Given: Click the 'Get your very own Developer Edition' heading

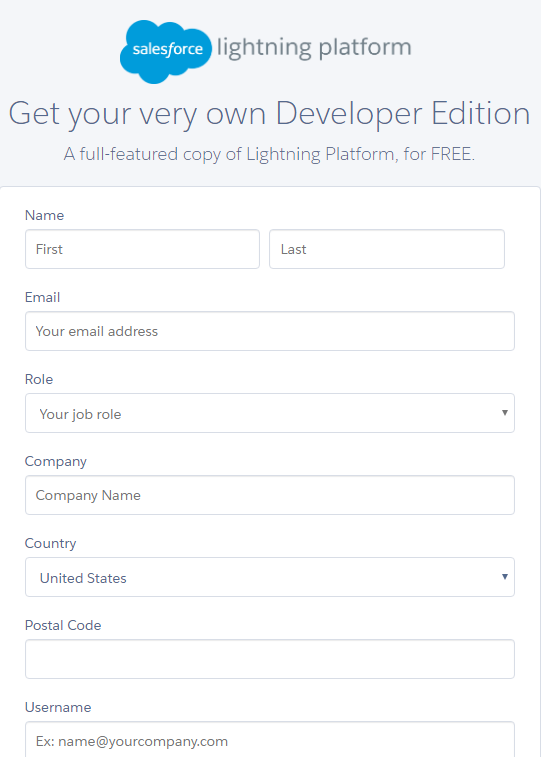Looking at the screenshot, I should coord(270,114).
